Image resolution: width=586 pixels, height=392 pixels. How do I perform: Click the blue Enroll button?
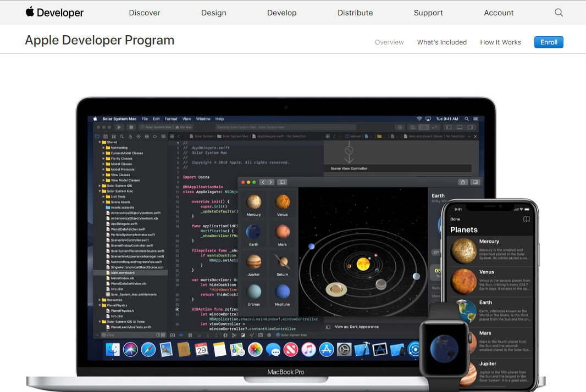[x=549, y=42]
